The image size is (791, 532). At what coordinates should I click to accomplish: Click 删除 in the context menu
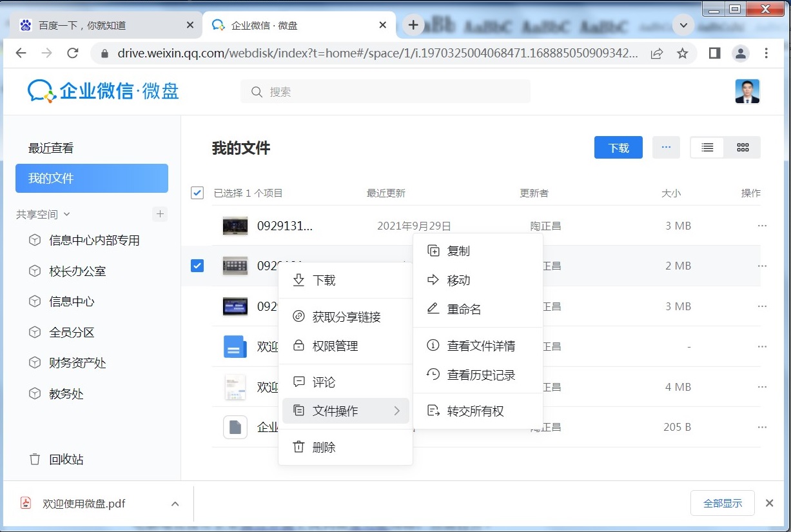click(x=324, y=447)
